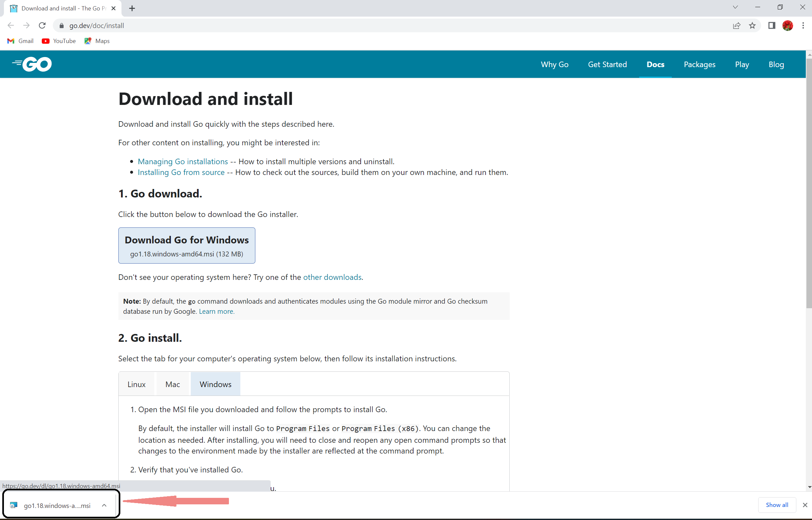Screen dimensions: 812x520
Task: Open the Docs menu item
Action: (x=655, y=65)
